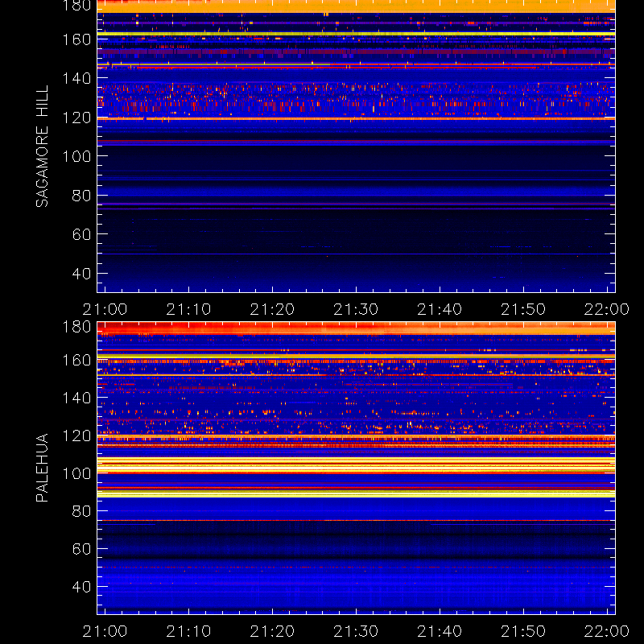The height and width of the screenshot is (644, 644).
Task: Select Sagamore Hill plot's 21:10 time label
Action: click(188, 309)
